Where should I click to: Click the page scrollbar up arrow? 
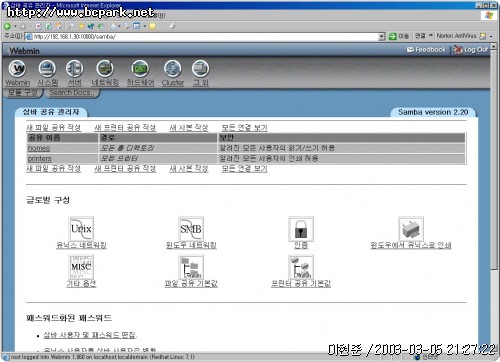click(x=494, y=47)
